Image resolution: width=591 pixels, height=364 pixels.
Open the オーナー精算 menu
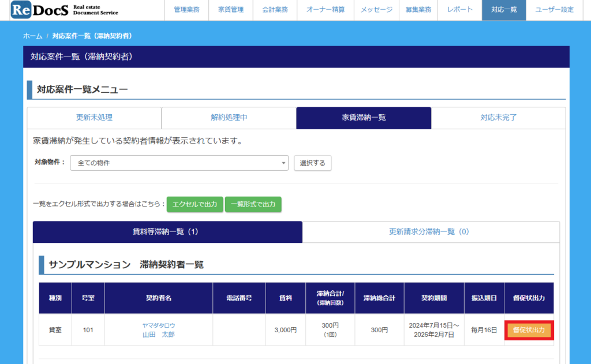pyautogui.click(x=326, y=10)
